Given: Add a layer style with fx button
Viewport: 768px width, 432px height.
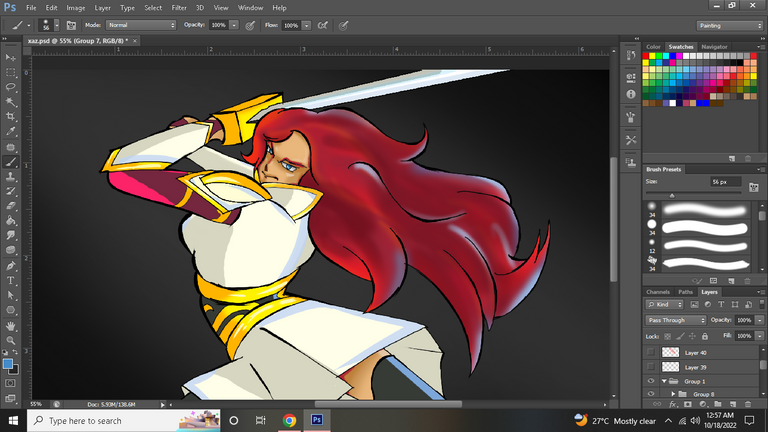Looking at the screenshot, I should coord(672,405).
